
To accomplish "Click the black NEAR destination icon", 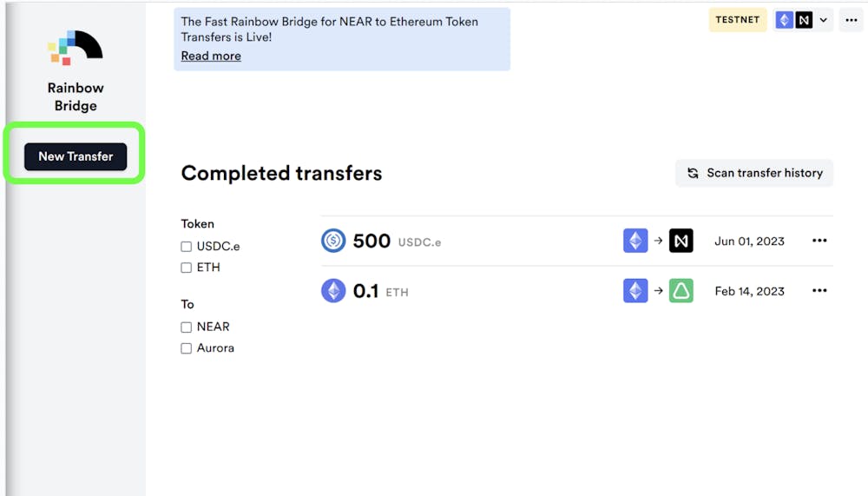I will [x=681, y=241].
